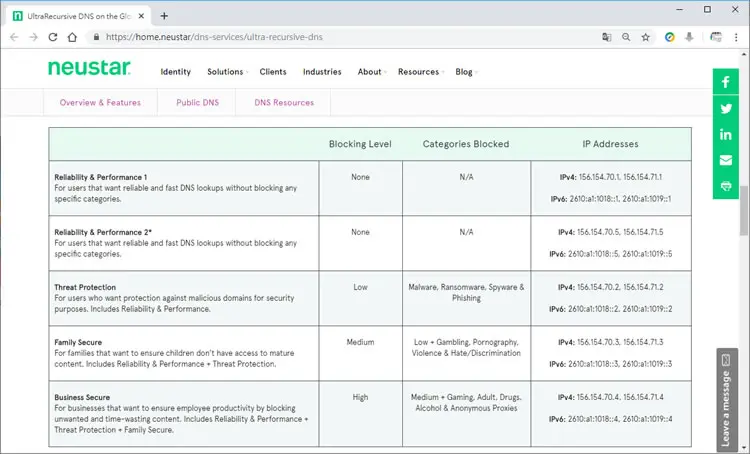Viewport: 750px width, 454px height.
Task: Open the Identity navigation link
Action: click(x=176, y=72)
